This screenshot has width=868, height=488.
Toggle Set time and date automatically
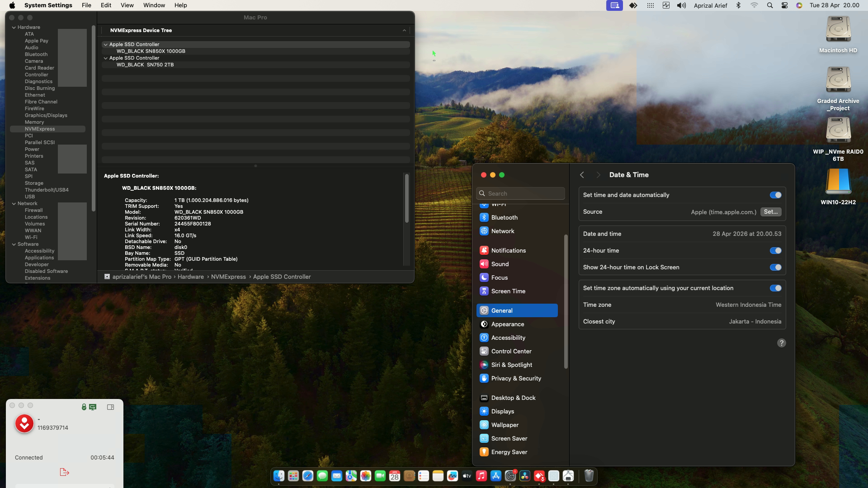pos(775,195)
